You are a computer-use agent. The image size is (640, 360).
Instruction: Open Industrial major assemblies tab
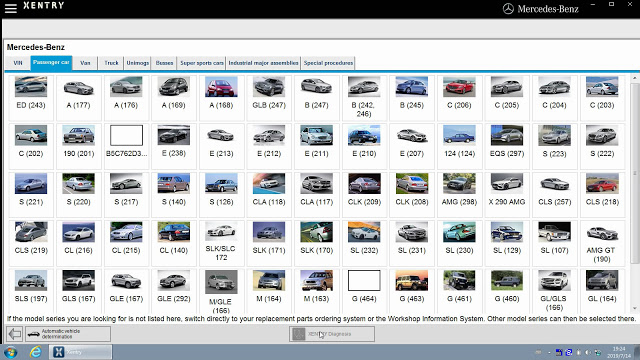(x=263, y=63)
